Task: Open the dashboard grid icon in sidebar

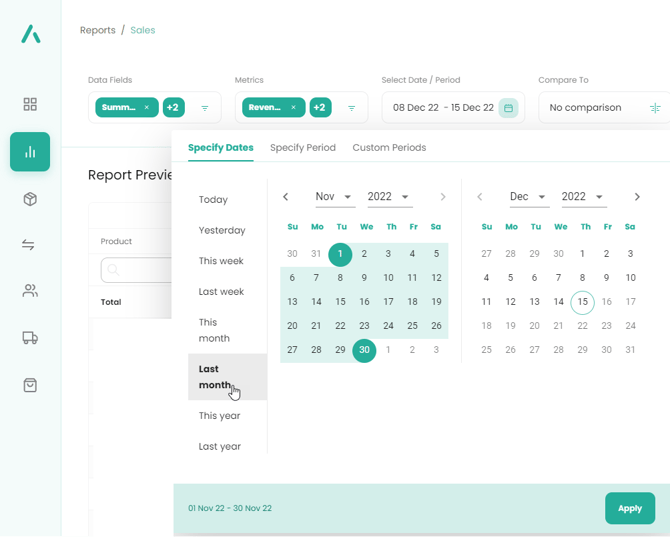Action: [x=30, y=104]
